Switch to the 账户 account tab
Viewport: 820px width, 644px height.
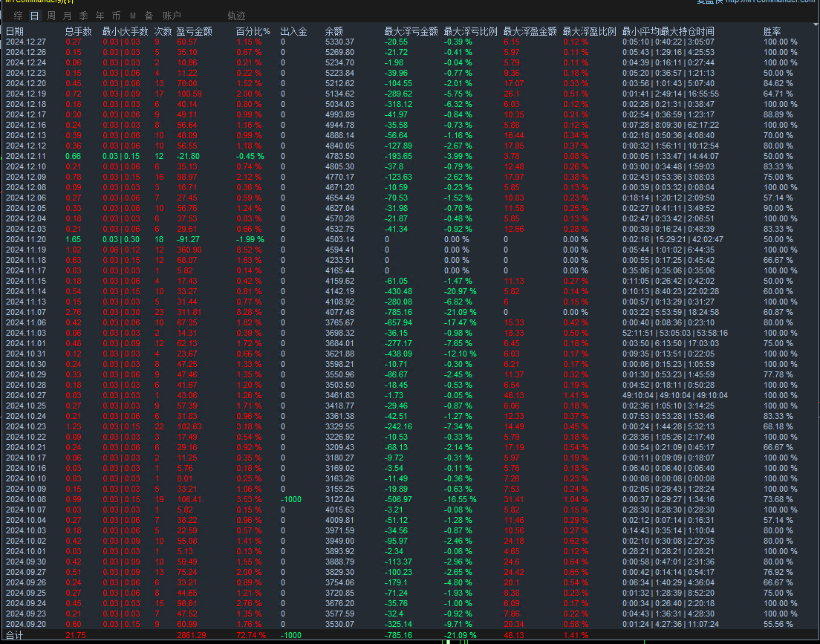coord(172,16)
